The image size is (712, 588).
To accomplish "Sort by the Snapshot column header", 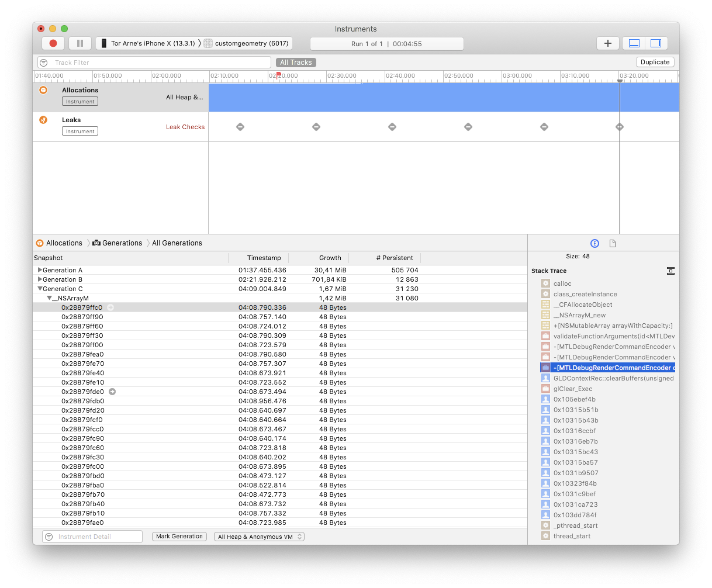I will (x=131, y=258).
